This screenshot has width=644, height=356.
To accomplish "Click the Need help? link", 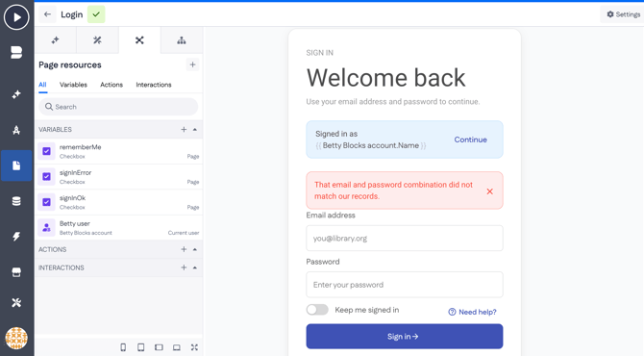I will pos(472,312).
